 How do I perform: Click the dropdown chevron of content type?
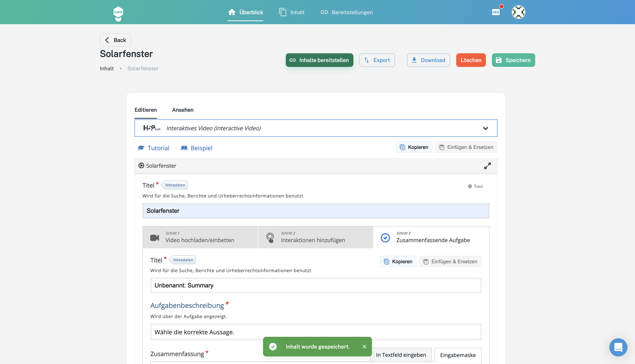485,128
